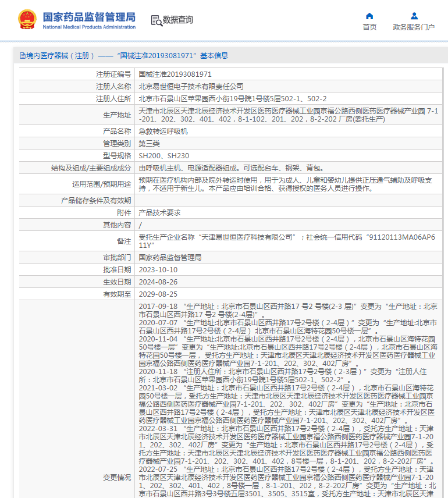This screenshot has width=448, height=498.
Task: Click the national emblem logo icon
Action: (27, 20)
